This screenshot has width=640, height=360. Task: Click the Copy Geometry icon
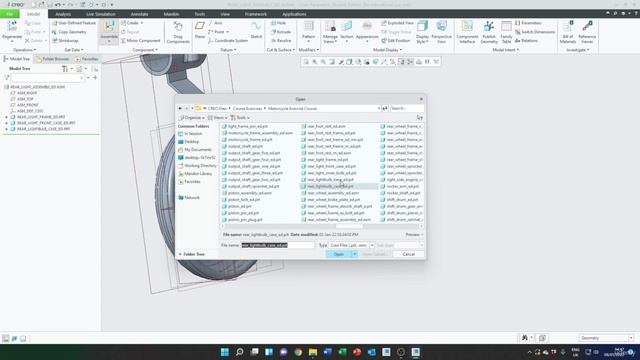pos(69,32)
